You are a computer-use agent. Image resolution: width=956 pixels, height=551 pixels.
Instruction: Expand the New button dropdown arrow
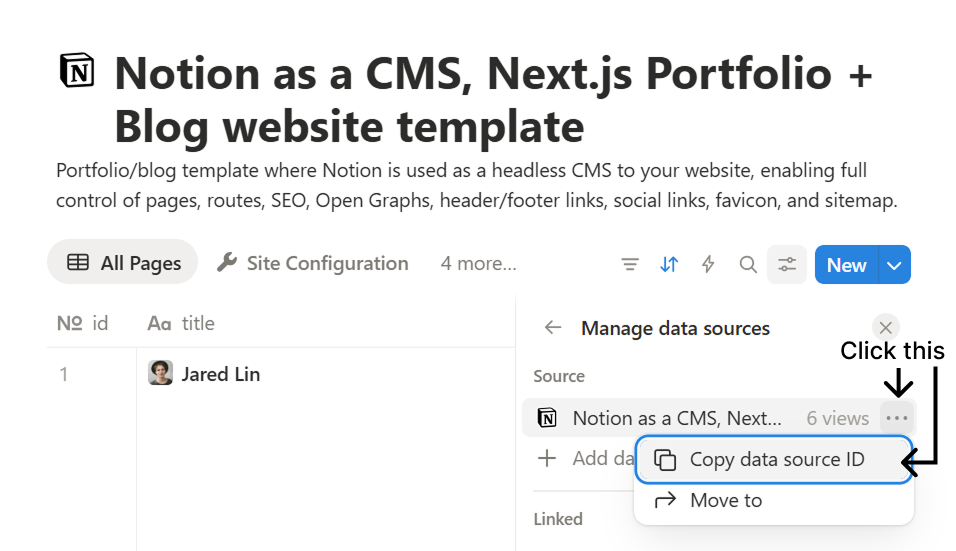click(x=895, y=265)
